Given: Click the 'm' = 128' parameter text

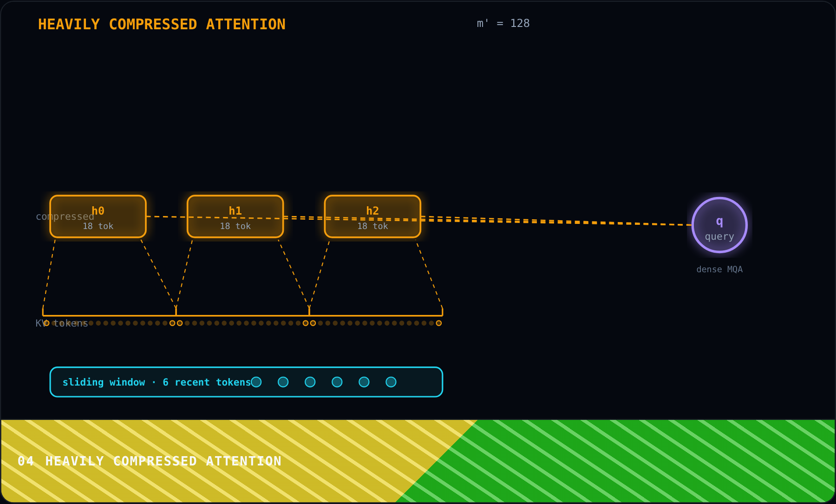Looking at the screenshot, I should pos(503,23).
